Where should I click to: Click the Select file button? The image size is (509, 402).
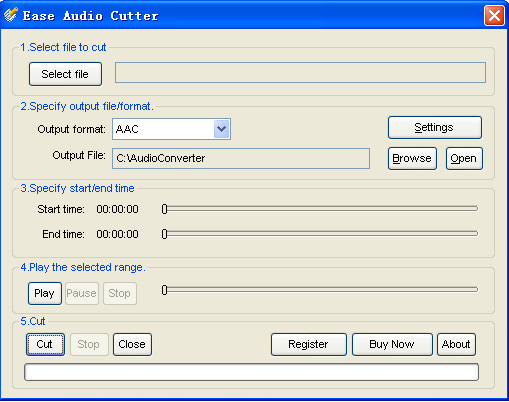(65, 74)
